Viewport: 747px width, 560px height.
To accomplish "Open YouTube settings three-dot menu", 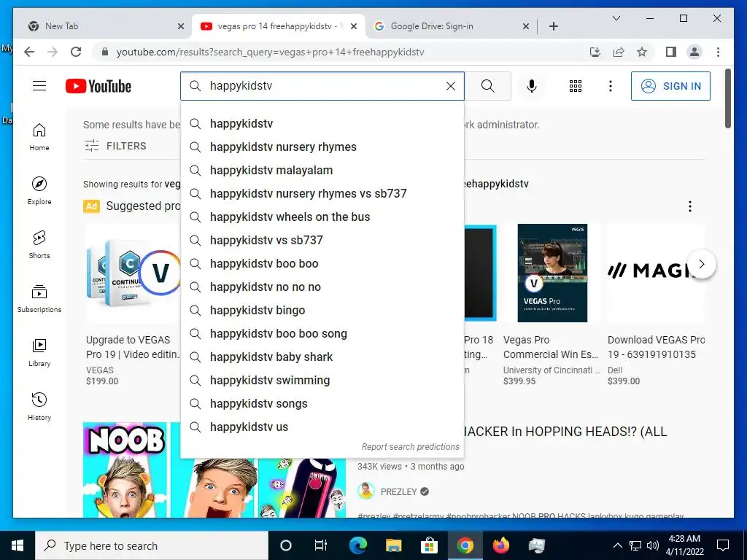I will point(611,86).
